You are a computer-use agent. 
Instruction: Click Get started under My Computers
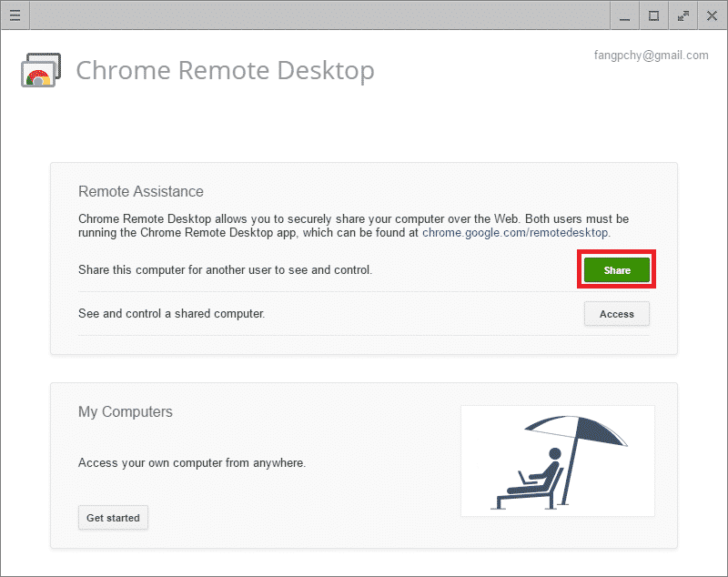[x=113, y=518]
